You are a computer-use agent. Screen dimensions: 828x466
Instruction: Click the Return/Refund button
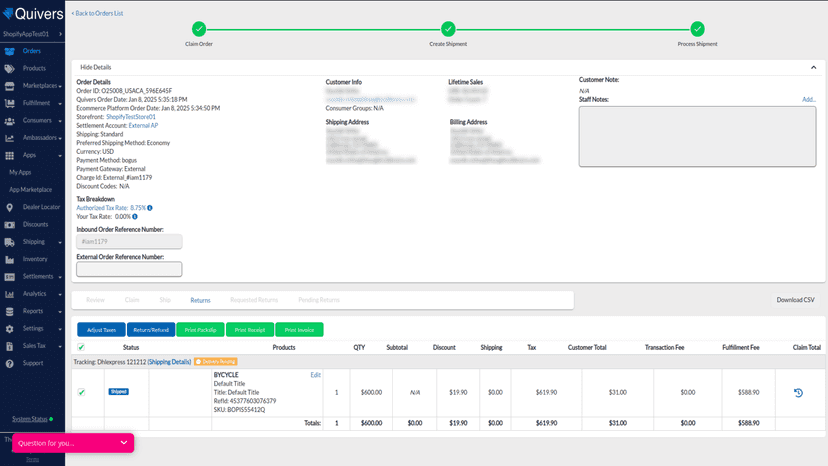[x=151, y=330]
